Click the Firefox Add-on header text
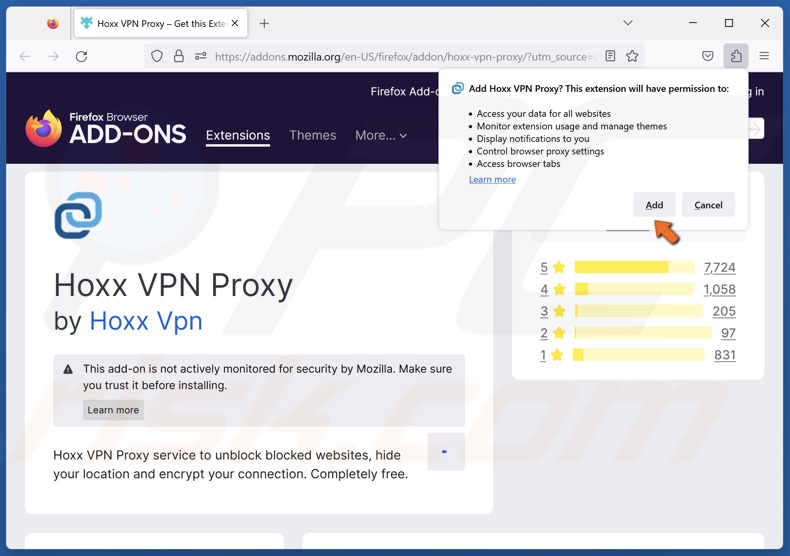This screenshot has width=790, height=556. (404, 92)
